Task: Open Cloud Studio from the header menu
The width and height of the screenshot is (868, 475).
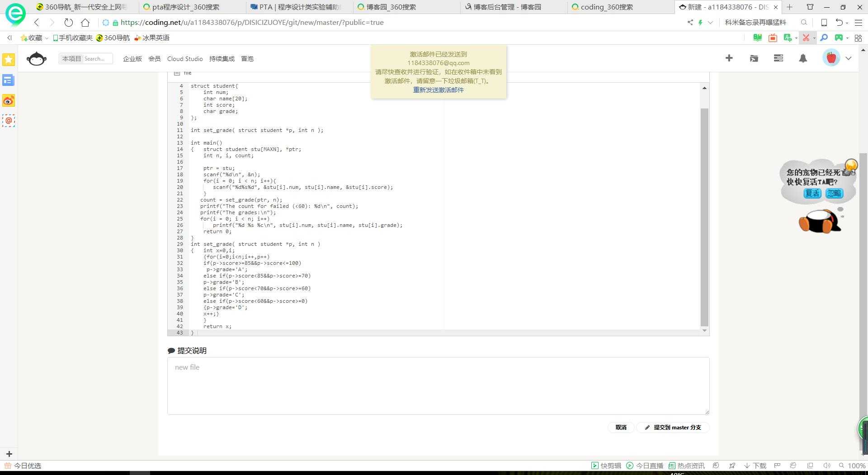Action: (x=185, y=59)
